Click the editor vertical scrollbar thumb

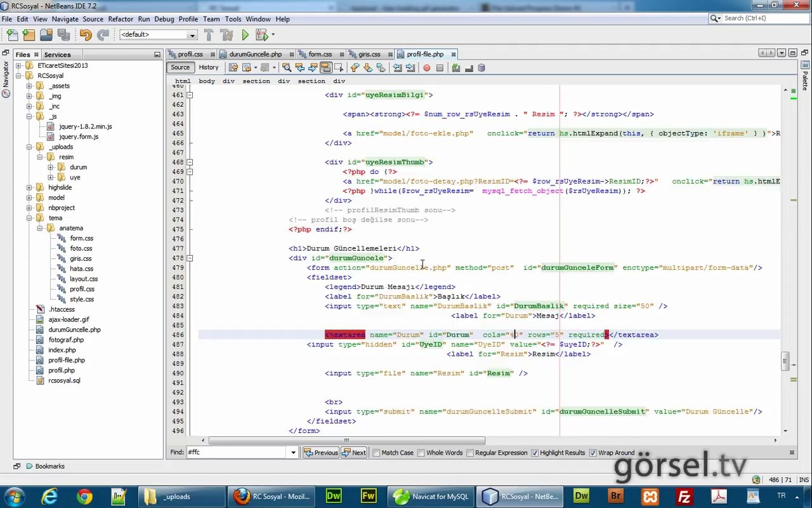[x=785, y=360]
